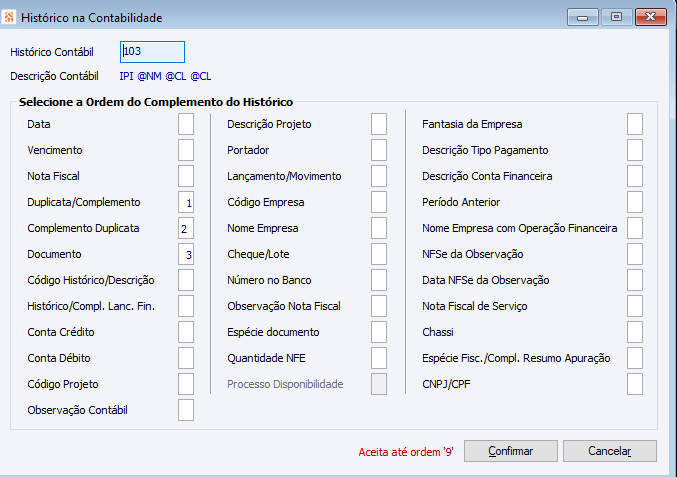Select the Nota Fiscal order box
This screenshot has height=477, width=677.
pos(186,176)
